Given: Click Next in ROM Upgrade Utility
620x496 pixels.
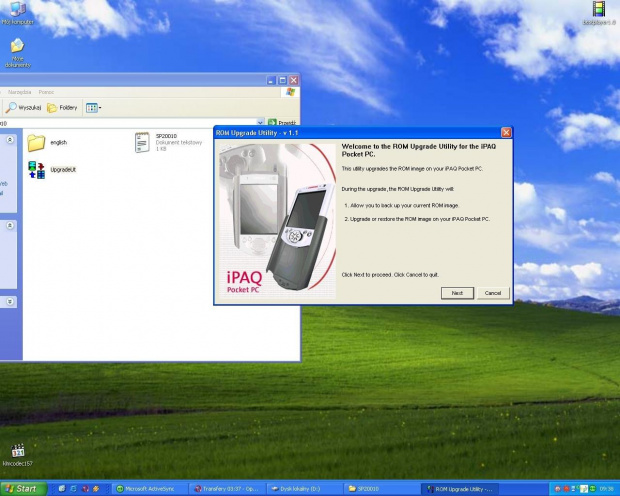Looking at the screenshot, I should coord(456,293).
